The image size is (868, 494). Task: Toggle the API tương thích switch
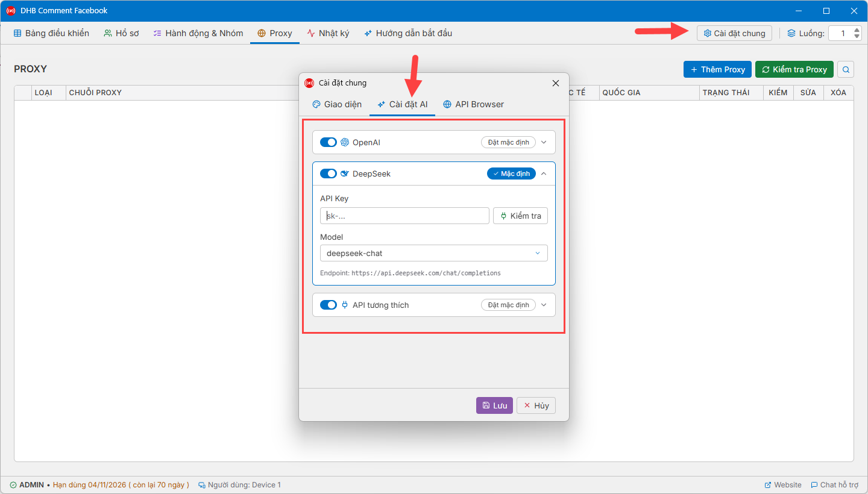coord(328,305)
